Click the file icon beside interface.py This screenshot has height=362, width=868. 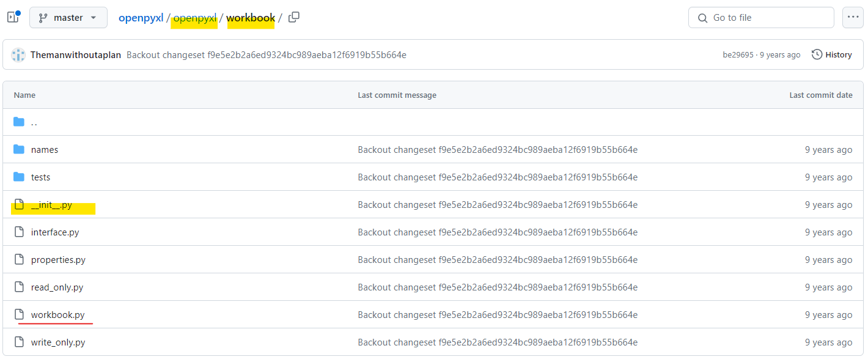(19, 232)
